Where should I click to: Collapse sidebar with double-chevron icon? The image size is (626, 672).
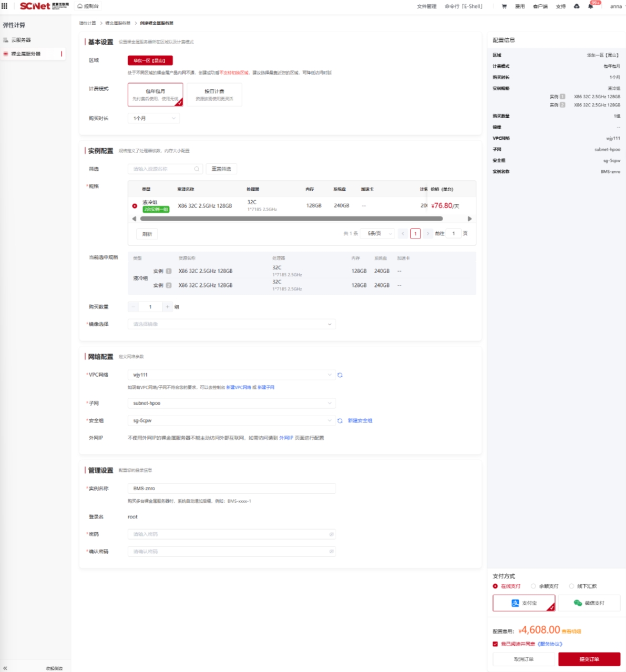(x=5, y=668)
